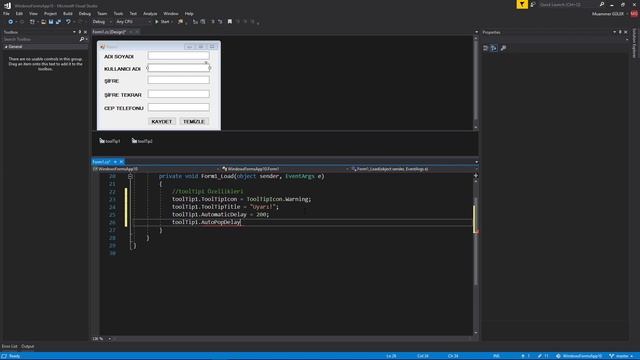Click the New Project toolbar icon
Image resolution: width=640 pixels, height=360 pixels.
point(32,22)
